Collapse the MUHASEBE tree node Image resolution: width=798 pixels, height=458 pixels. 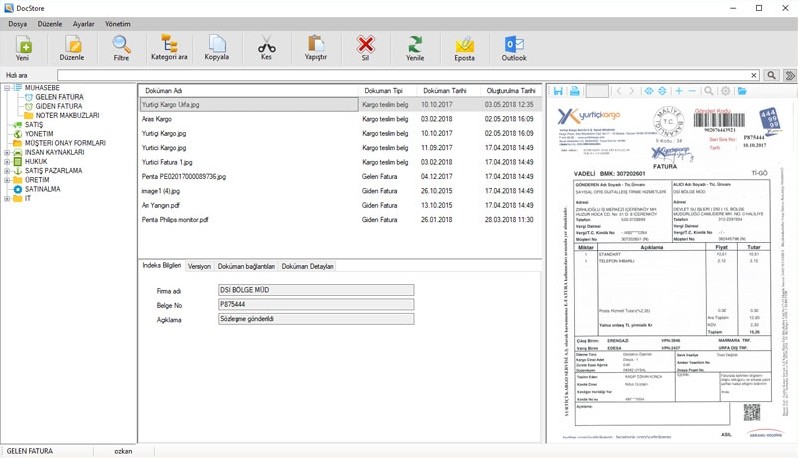tap(7, 88)
